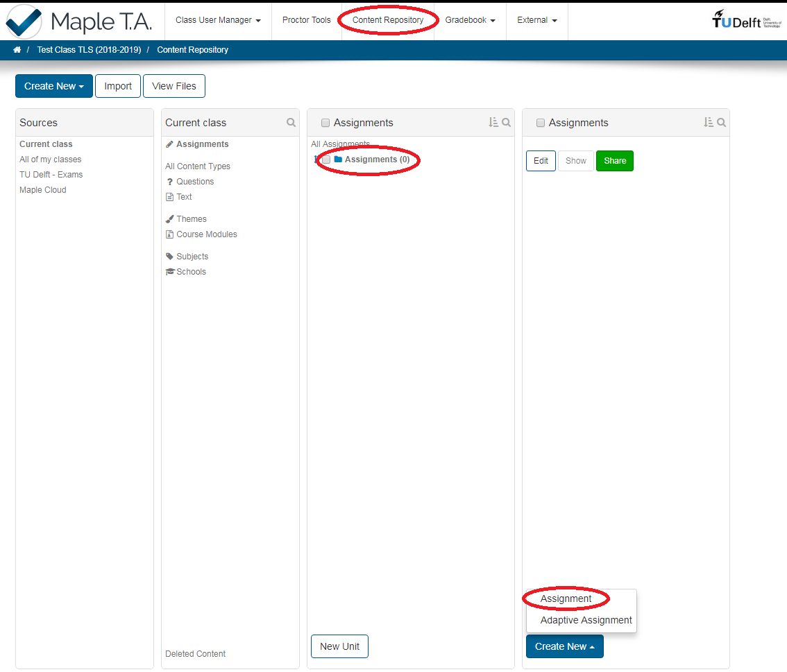The image size is (787, 672).
Task: Open the top Create New dropdown
Action: coord(54,86)
